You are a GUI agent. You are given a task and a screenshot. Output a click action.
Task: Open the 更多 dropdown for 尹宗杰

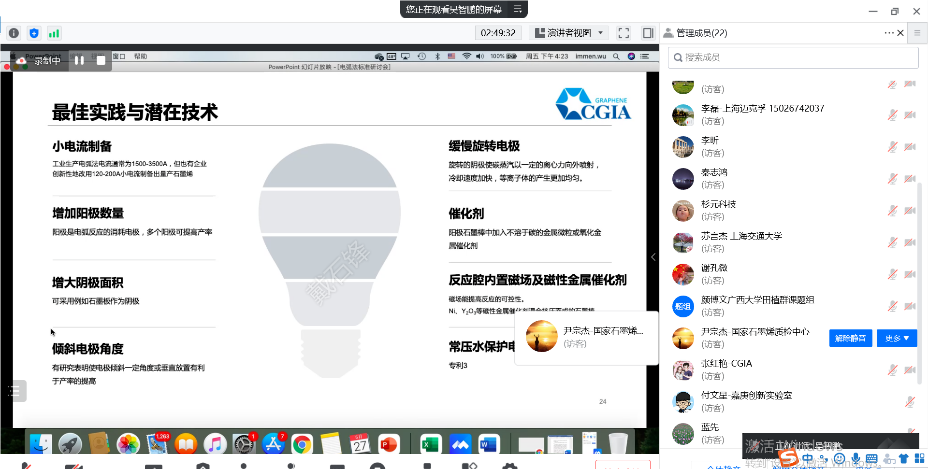coord(897,338)
